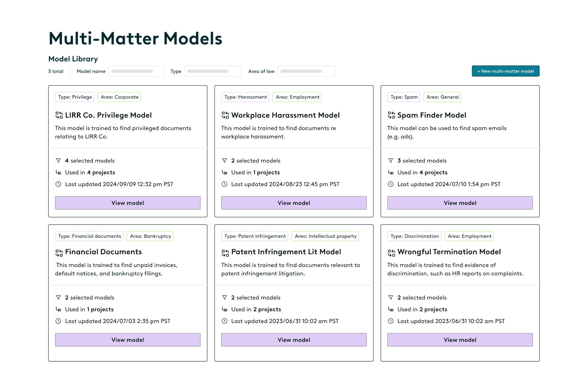Open the Type filter field
The image size is (588, 392).
coord(213,71)
